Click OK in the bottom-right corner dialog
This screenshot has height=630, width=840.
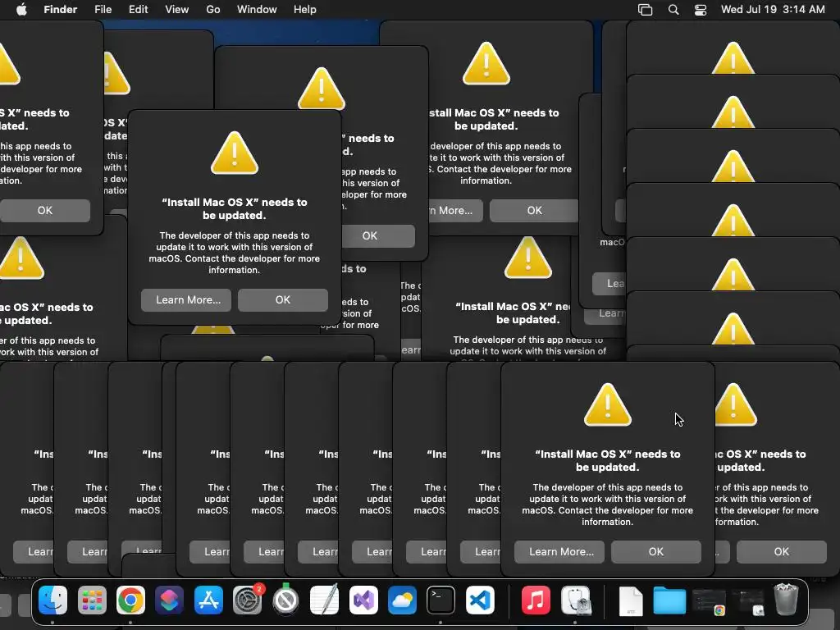click(781, 552)
